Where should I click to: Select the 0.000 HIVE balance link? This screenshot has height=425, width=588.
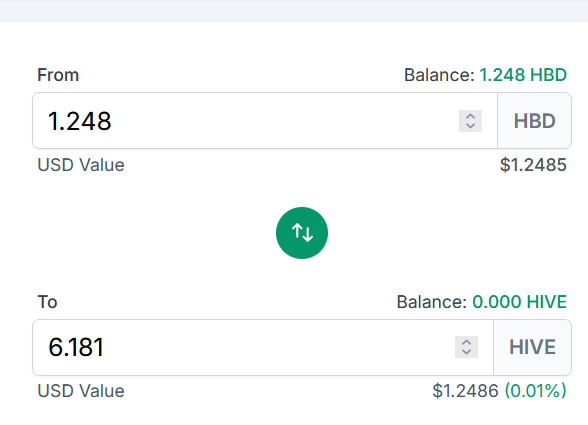tap(519, 302)
